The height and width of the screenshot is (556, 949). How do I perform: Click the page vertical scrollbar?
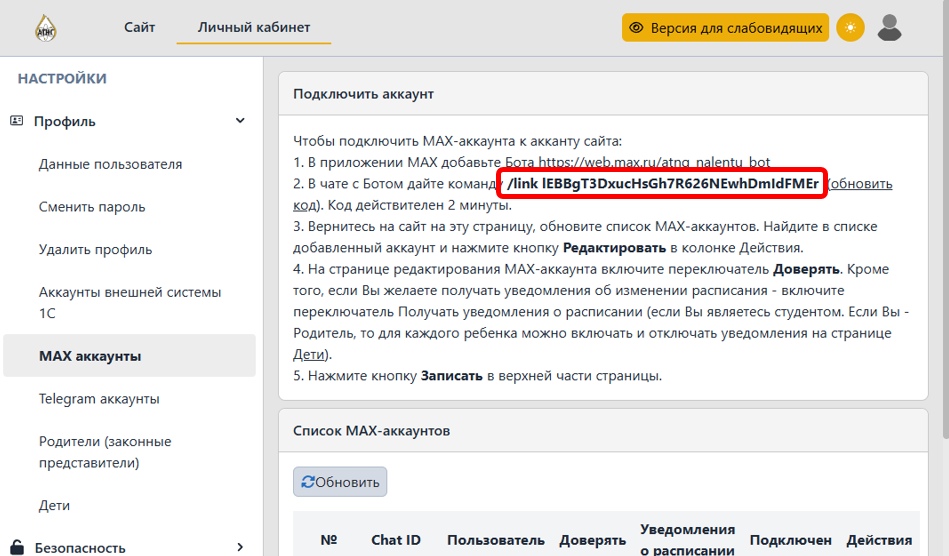pos(945,218)
